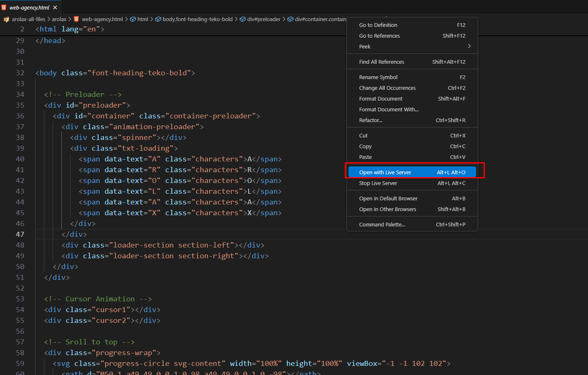The width and height of the screenshot is (588, 375).
Task: Select Cut from context menu
Action: point(412,135)
